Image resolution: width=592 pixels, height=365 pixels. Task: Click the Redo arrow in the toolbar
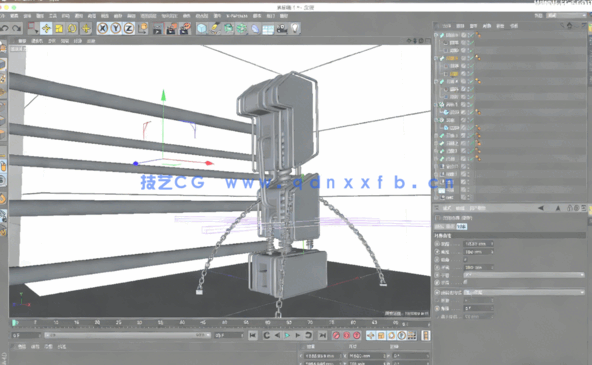click(x=16, y=29)
